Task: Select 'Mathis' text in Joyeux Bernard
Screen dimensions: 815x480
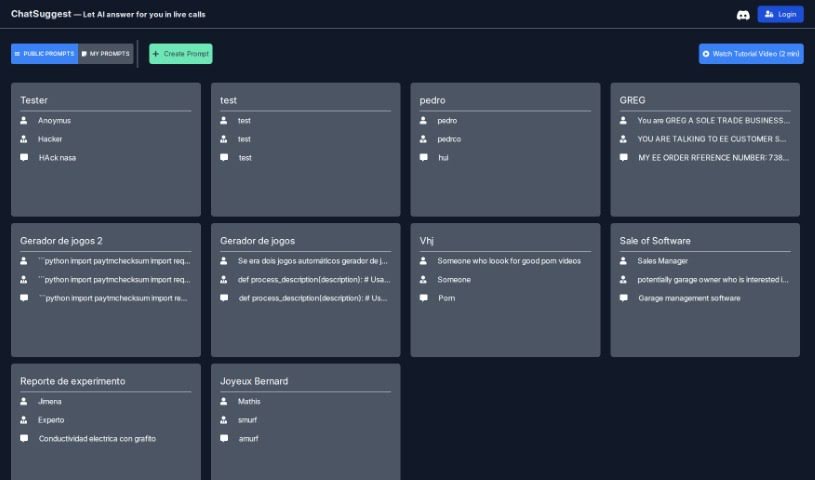Action: (x=249, y=401)
